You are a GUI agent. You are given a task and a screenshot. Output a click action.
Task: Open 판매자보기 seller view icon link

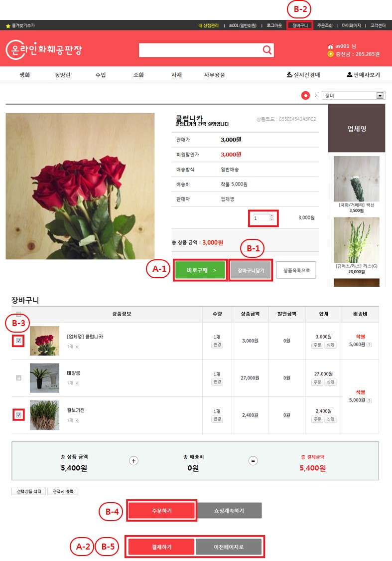[363, 75]
